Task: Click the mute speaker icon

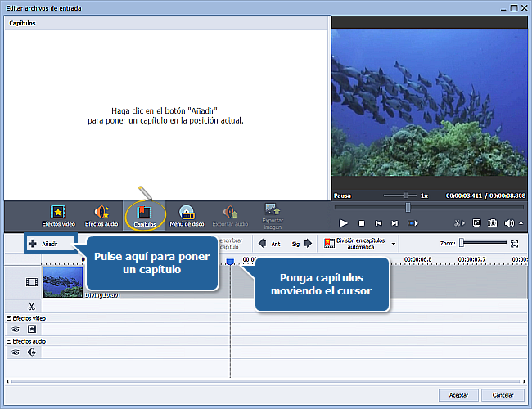Action: (509, 222)
